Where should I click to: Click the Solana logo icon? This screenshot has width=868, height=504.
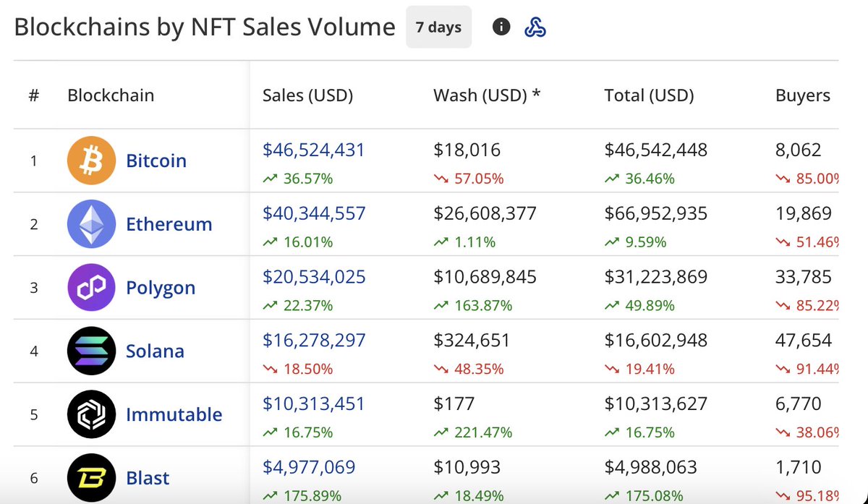coord(91,351)
